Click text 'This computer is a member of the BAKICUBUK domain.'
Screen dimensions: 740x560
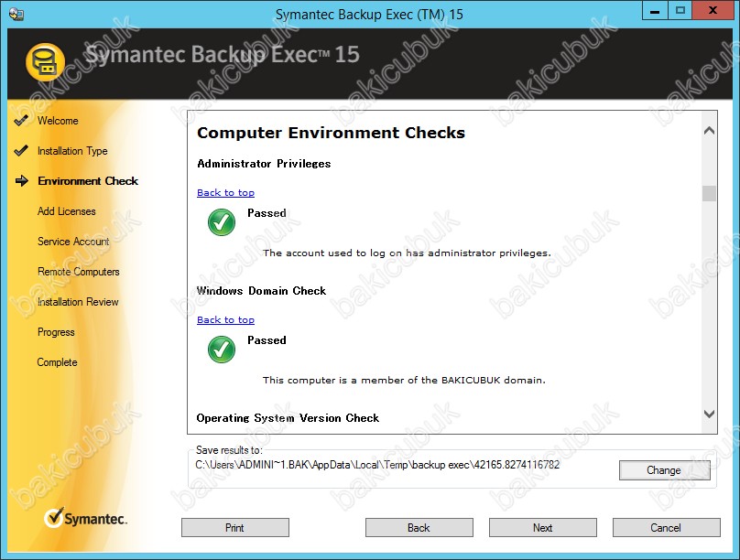(404, 381)
